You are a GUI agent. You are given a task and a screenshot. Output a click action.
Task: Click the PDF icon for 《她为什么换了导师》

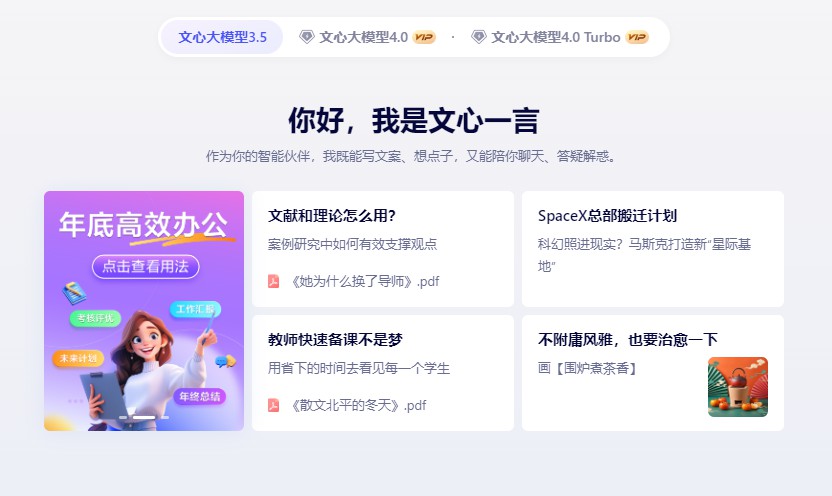(x=273, y=281)
